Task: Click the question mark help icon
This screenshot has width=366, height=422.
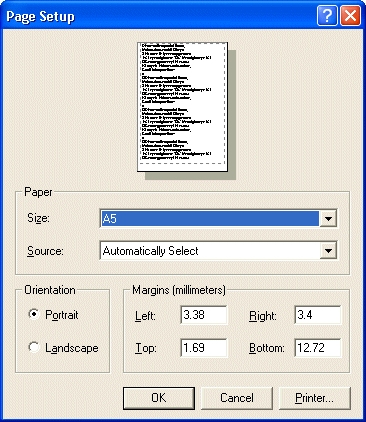Action: point(327,16)
